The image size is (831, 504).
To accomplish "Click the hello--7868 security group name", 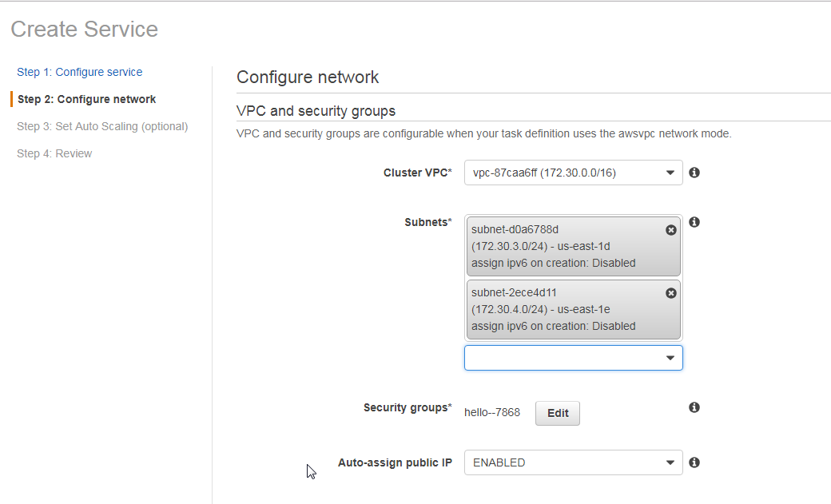I will click(x=492, y=412).
